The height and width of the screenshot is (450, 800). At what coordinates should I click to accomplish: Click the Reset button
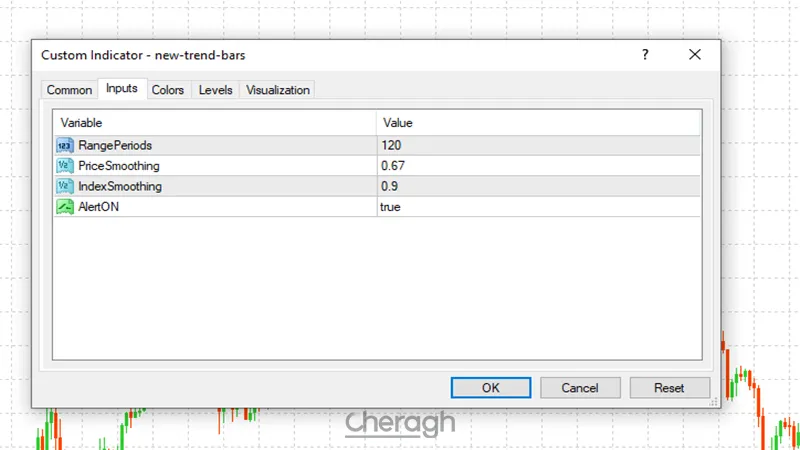coord(669,388)
